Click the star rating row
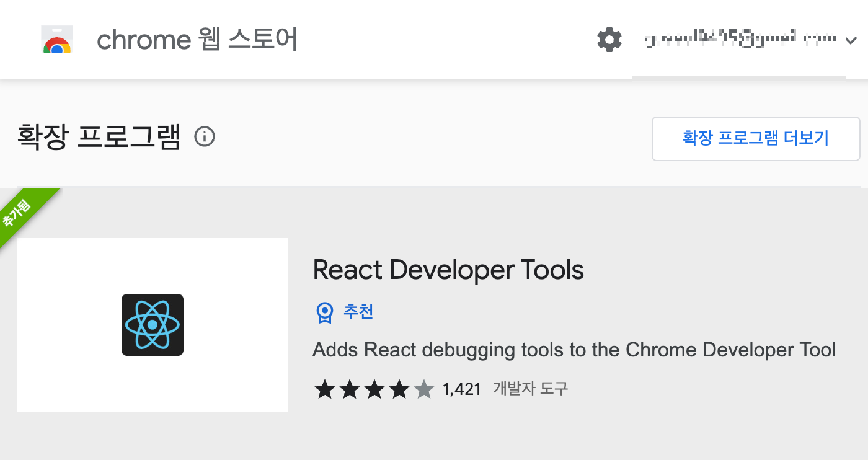The height and width of the screenshot is (460, 868). tap(374, 389)
